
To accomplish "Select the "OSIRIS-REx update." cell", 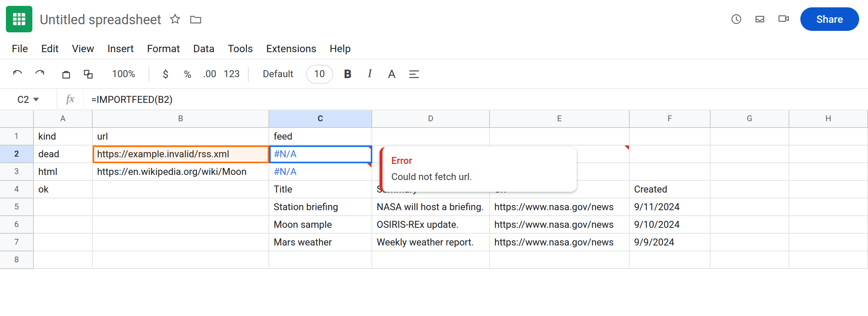I will (431, 225).
